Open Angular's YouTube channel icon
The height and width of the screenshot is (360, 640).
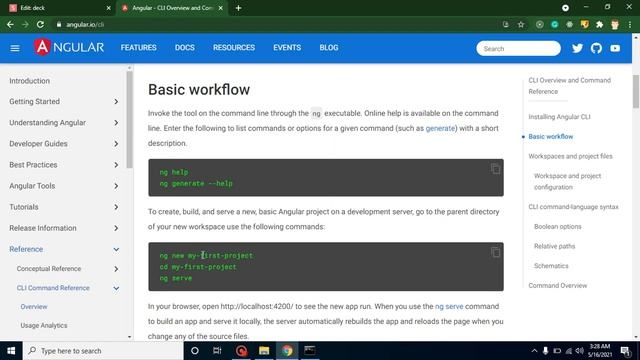tap(615, 48)
